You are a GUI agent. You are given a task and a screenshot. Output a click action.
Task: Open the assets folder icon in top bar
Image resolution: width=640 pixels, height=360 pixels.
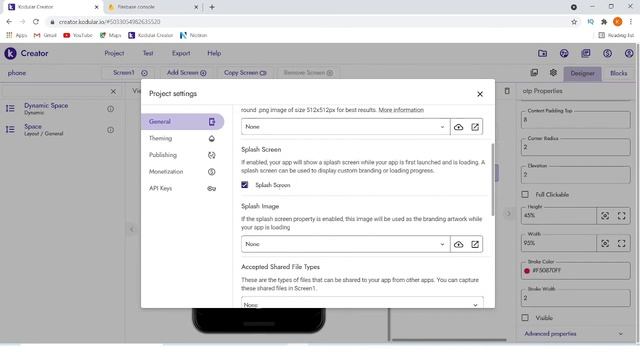point(542,53)
